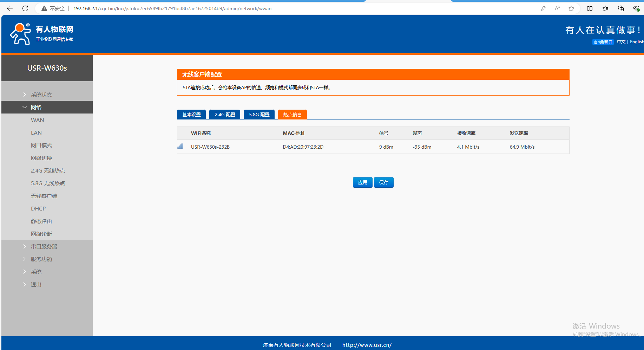The image size is (644, 350).
Task: Switch to the 基本设置 tab
Action: coord(191,115)
